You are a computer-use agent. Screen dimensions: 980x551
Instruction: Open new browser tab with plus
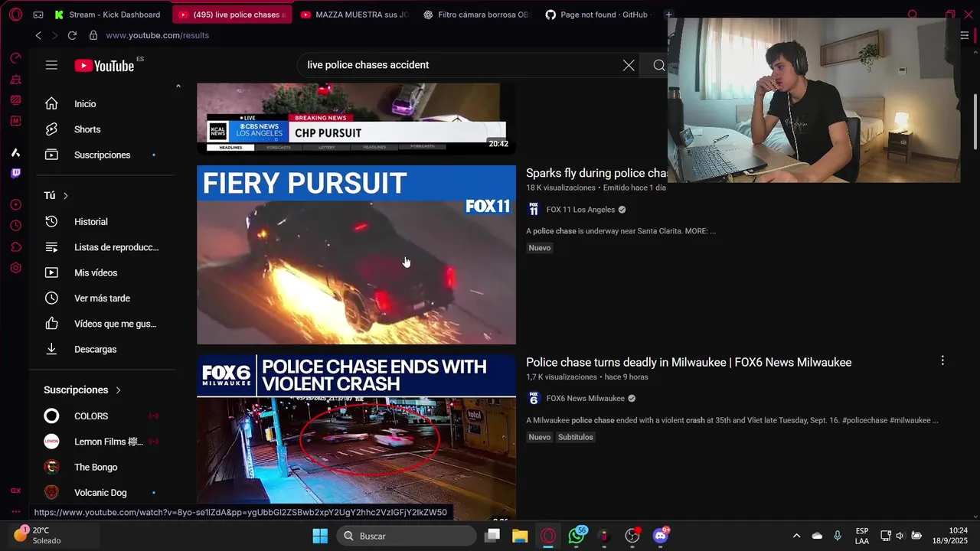(668, 15)
